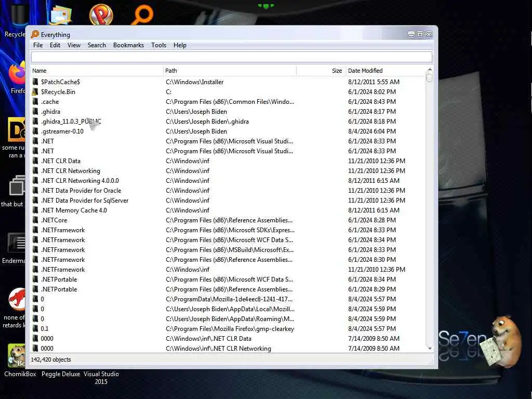
Task: Click path C:\Users\Joseph Biden\.ghidra
Action: (207, 121)
